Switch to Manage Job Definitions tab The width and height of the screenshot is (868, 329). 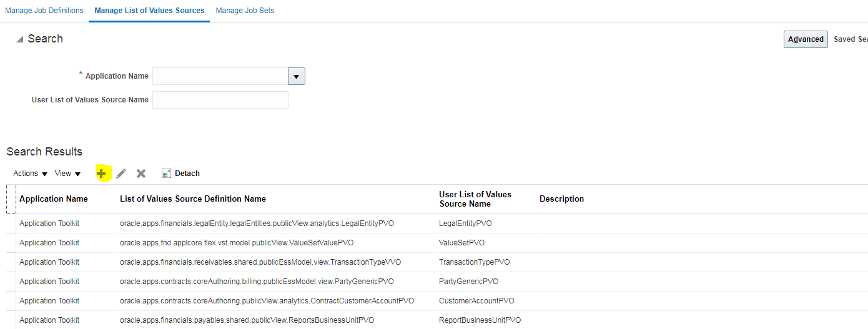click(x=44, y=11)
